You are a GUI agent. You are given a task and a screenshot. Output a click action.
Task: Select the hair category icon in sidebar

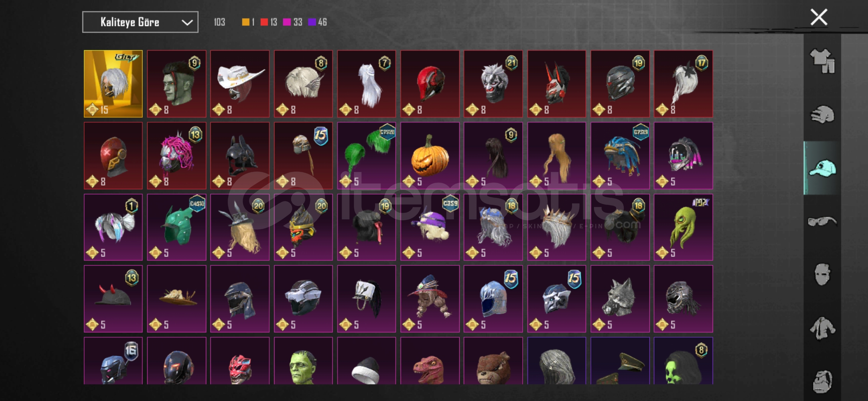(x=822, y=114)
